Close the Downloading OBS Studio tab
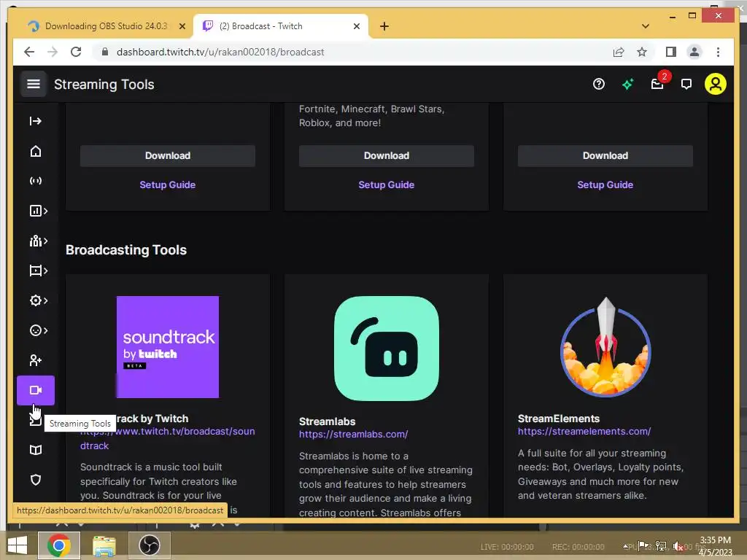This screenshot has height=560, width=747. 182,27
